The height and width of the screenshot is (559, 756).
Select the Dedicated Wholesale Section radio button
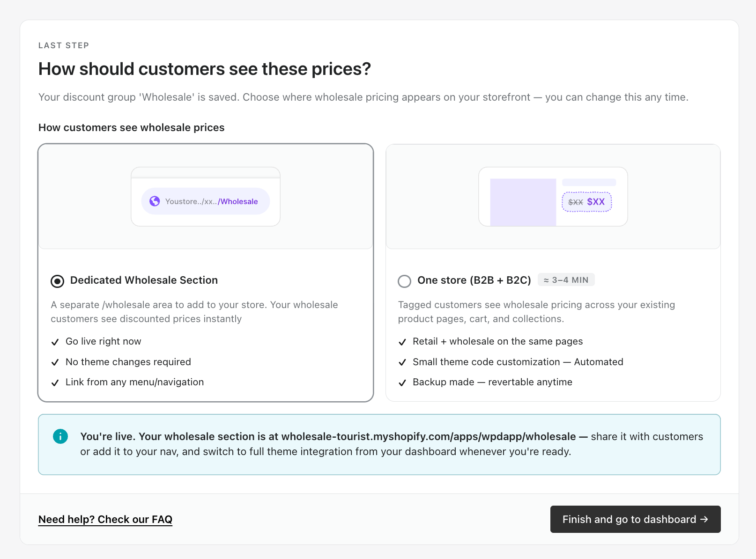(x=57, y=281)
